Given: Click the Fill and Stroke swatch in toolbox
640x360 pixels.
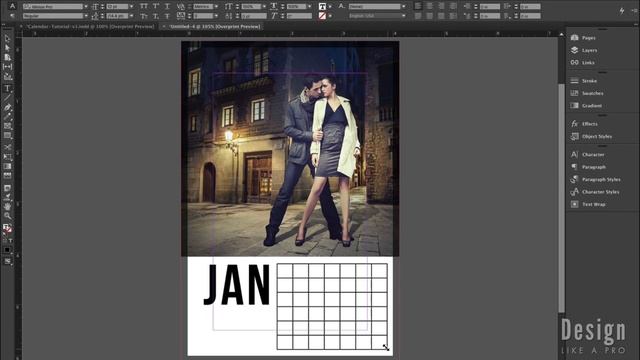Looking at the screenshot, I should (x=7, y=229).
